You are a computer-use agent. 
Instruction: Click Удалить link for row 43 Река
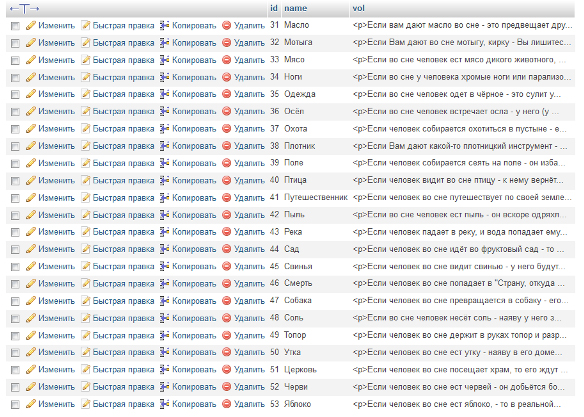click(249, 232)
